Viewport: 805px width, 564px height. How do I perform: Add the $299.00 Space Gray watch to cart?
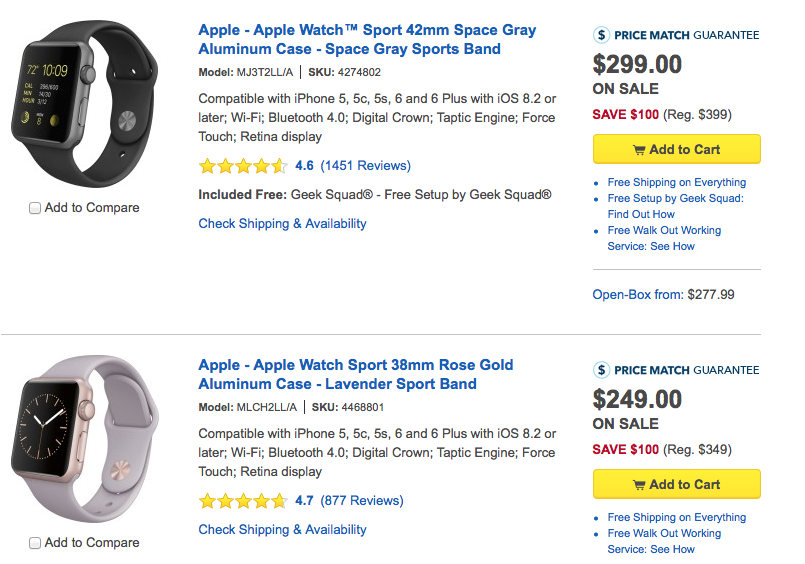(x=676, y=149)
